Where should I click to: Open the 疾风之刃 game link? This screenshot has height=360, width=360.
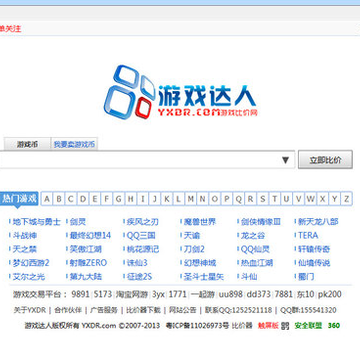(x=143, y=222)
